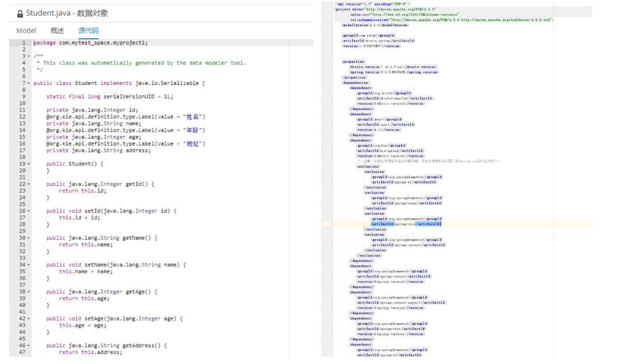The height and width of the screenshot is (364, 636).
Task: Open the 概述 tab
Action: (57, 31)
